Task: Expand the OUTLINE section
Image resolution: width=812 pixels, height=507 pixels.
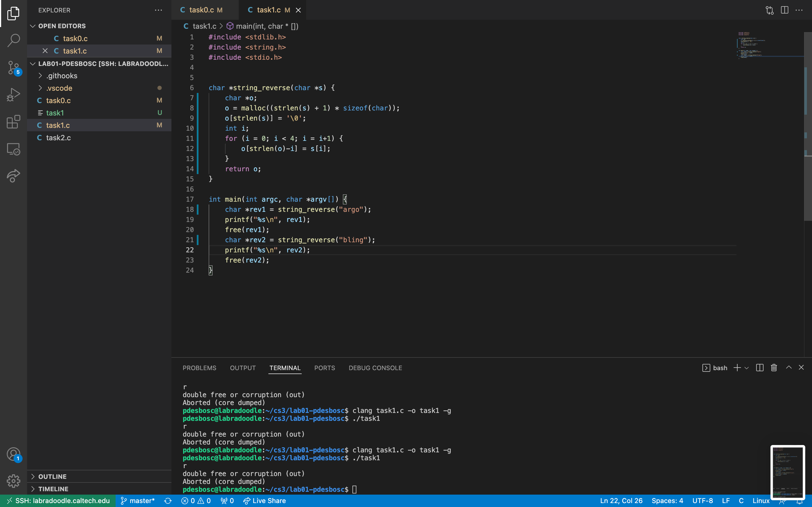Action: pos(52,477)
